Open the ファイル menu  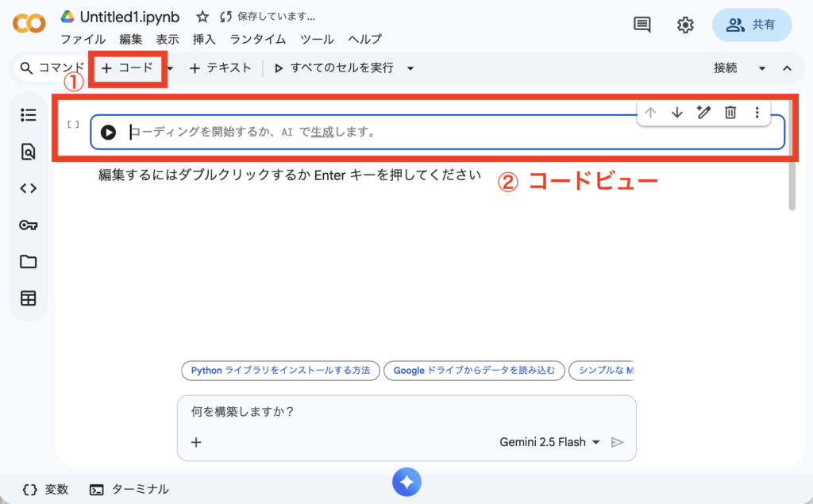tap(83, 39)
